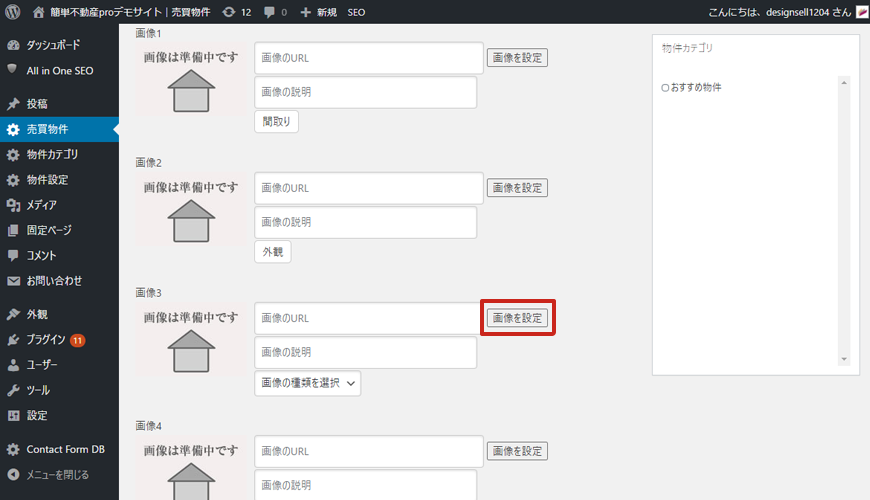Open the site home icon link
This screenshot has width=870, height=500.
(38, 12)
